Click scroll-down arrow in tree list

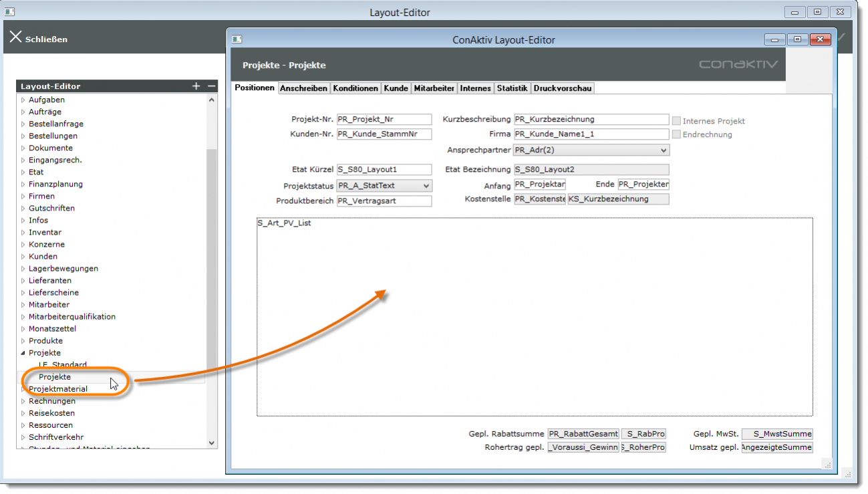212,443
